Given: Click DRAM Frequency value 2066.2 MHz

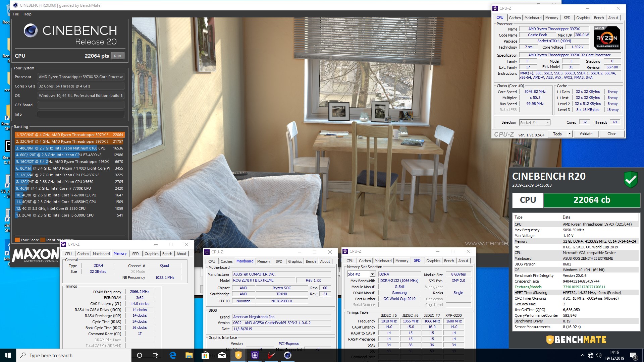Looking at the screenshot, I should click(x=140, y=292).
